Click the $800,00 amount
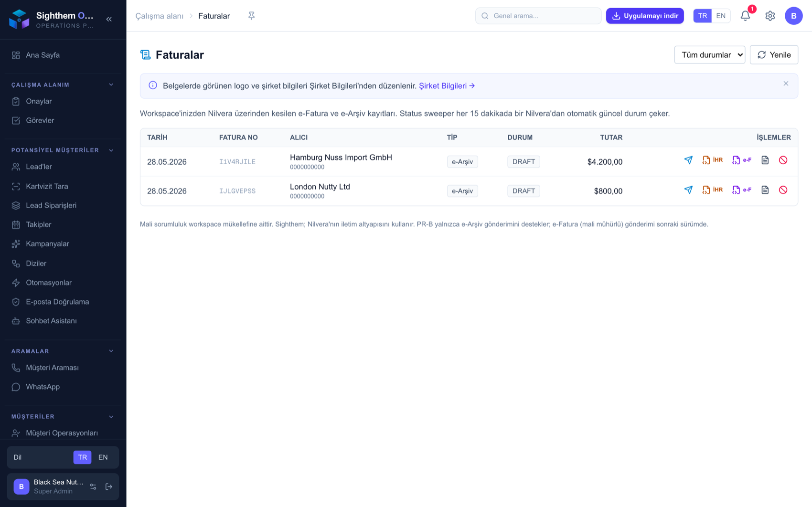Viewport: 812px width, 507px height. [608, 191]
